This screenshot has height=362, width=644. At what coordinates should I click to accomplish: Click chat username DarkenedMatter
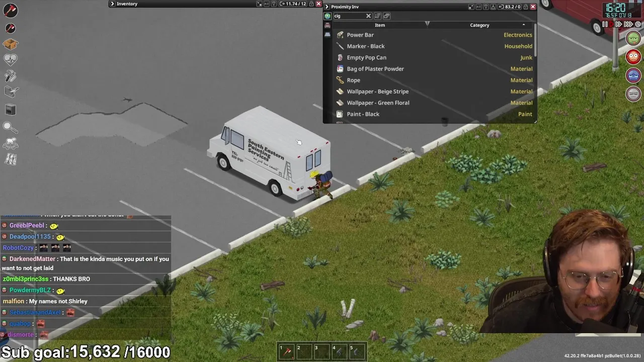pos(32,259)
